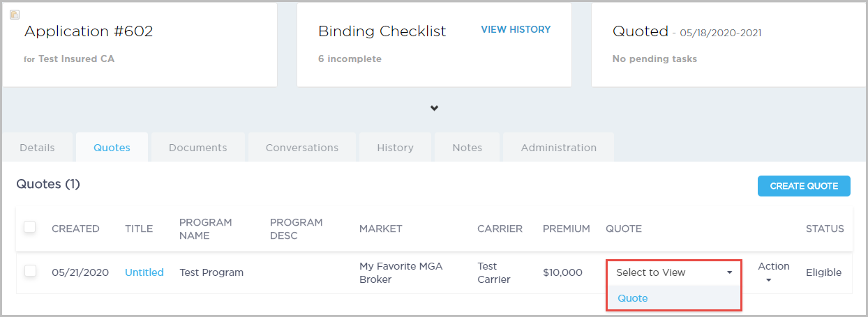Open VIEW HISTORY link in Binding Checklist

516,30
